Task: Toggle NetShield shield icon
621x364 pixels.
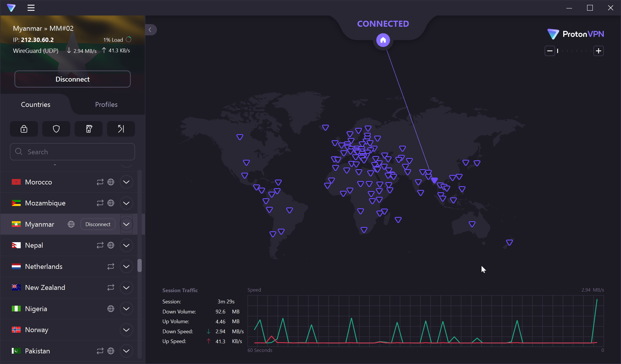Action: coord(56,129)
